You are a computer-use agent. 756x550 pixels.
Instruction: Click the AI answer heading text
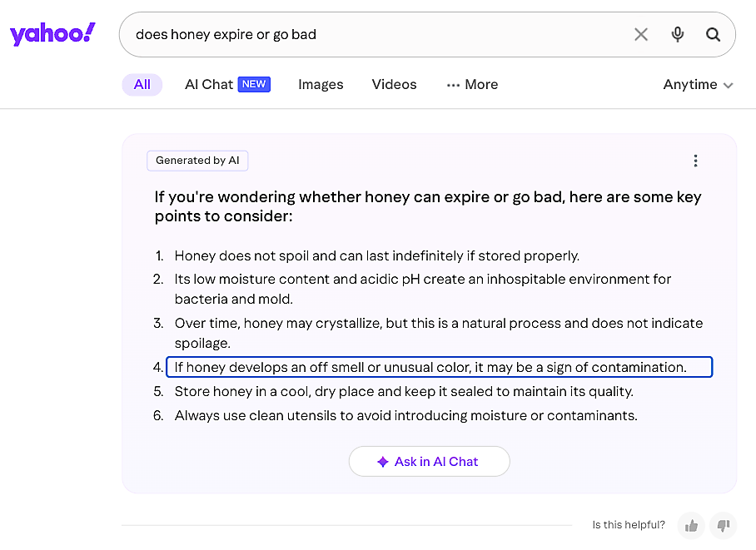428,206
